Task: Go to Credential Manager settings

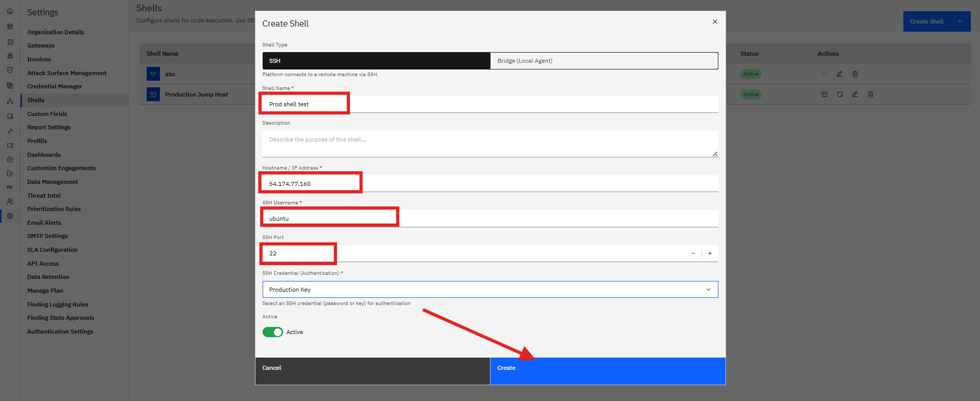Action: [55, 86]
